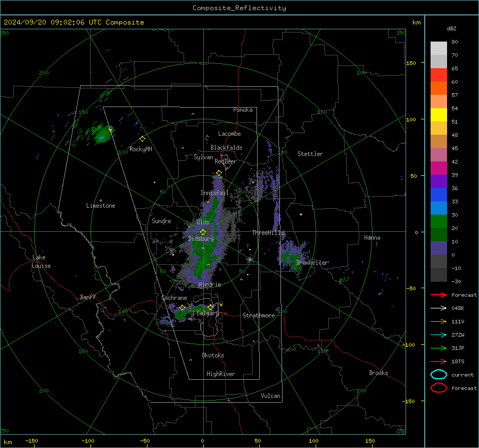Click the Drumheller city label
The width and height of the screenshot is (479, 448).
(312, 263)
